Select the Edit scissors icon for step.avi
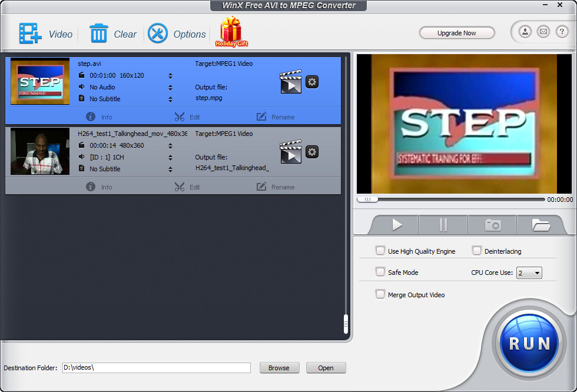Image resolution: width=577 pixels, height=392 pixels. (179, 117)
